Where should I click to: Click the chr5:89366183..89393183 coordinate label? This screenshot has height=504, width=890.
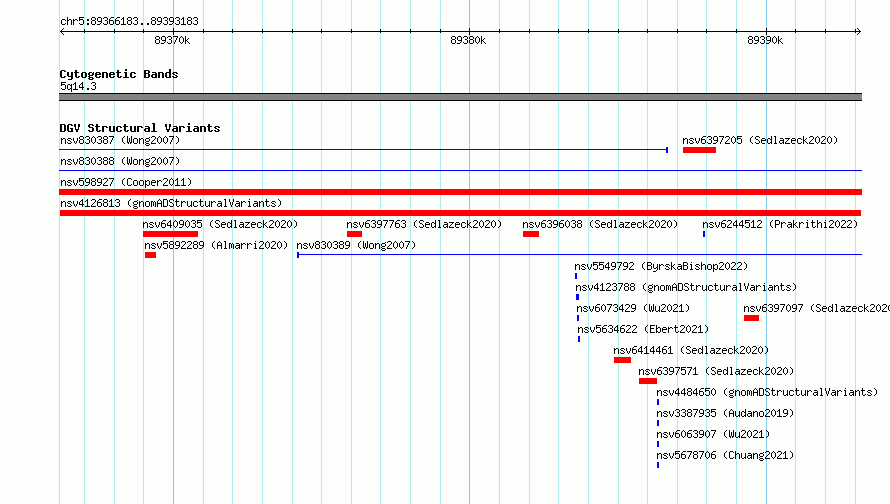click(x=129, y=21)
